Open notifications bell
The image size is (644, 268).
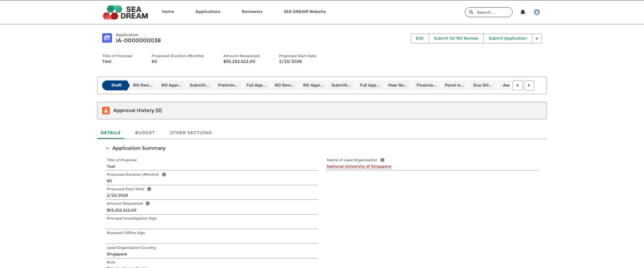pos(523,12)
